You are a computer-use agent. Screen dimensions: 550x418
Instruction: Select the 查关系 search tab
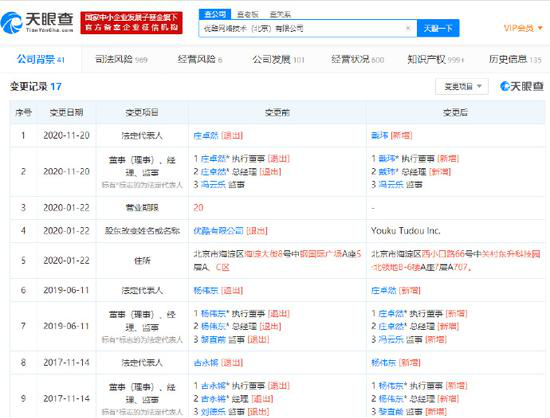[x=280, y=14]
